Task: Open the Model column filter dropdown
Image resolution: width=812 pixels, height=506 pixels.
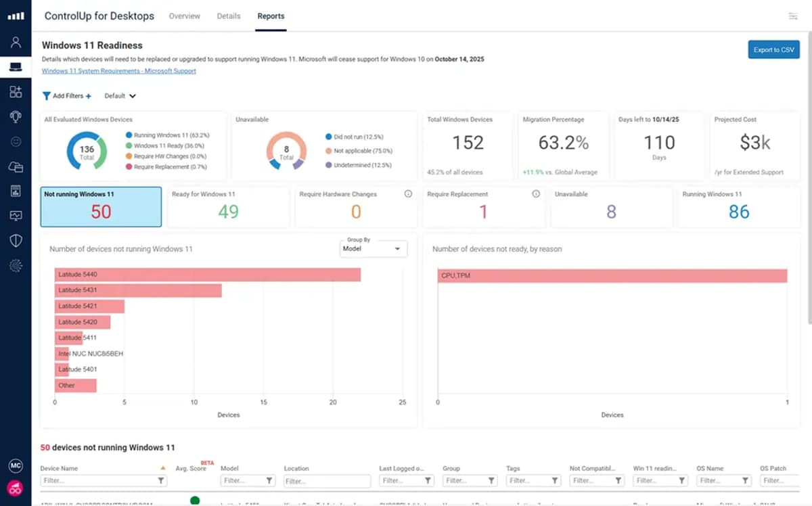Action: tap(248, 481)
